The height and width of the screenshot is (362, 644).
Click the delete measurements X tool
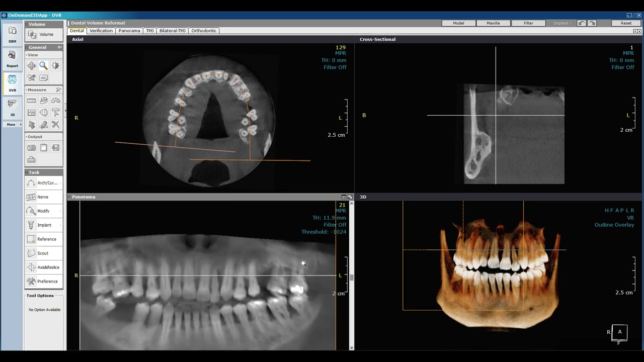tap(56, 125)
